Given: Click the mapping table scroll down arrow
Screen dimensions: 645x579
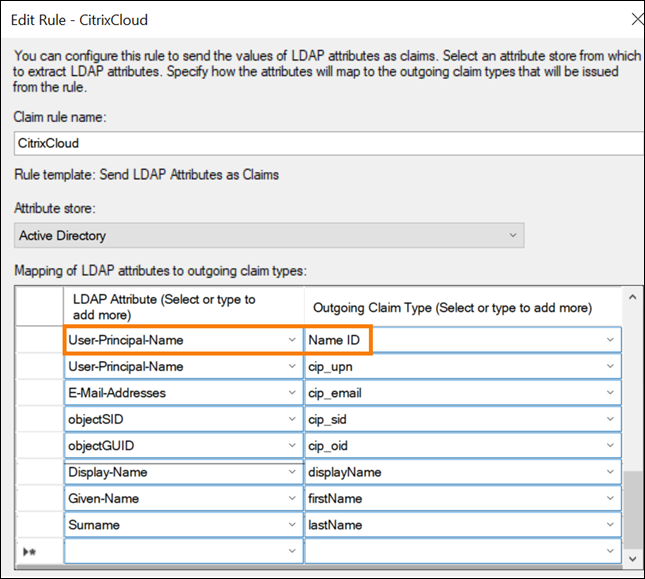Looking at the screenshot, I should click(x=633, y=558).
